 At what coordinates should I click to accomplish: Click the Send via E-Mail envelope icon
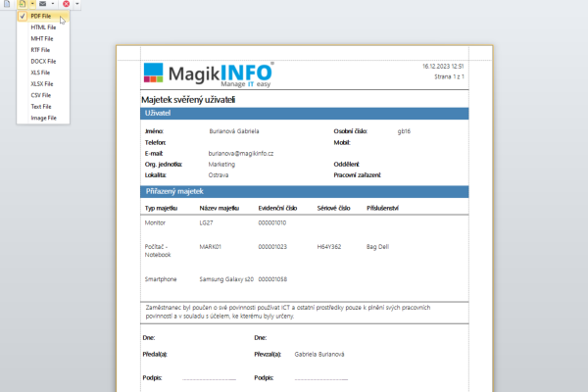(x=43, y=4)
